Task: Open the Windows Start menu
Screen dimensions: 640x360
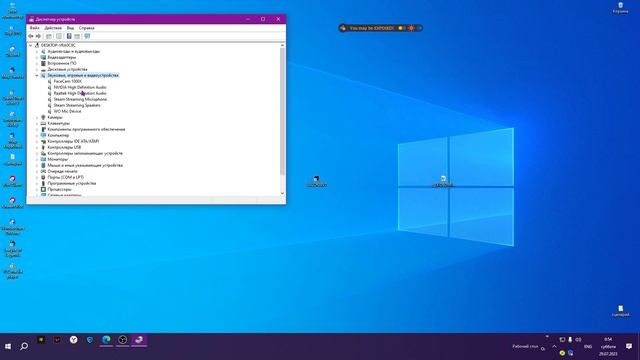Action: [8, 347]
